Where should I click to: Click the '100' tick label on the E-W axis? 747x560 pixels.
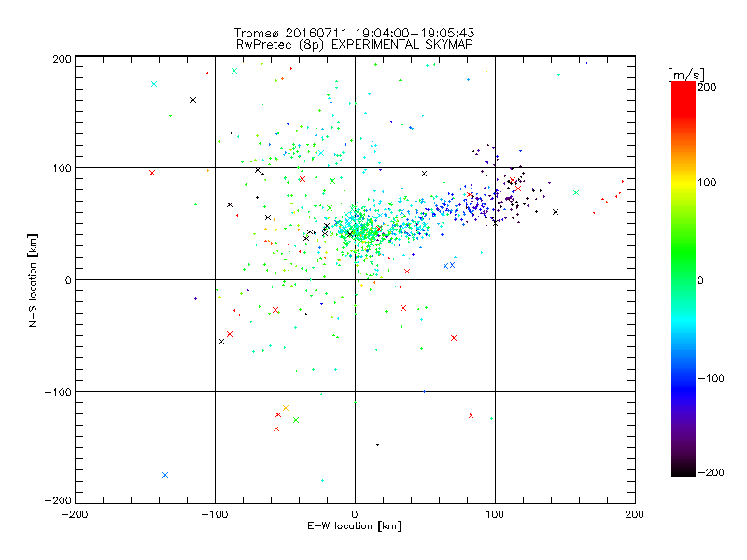495,515
